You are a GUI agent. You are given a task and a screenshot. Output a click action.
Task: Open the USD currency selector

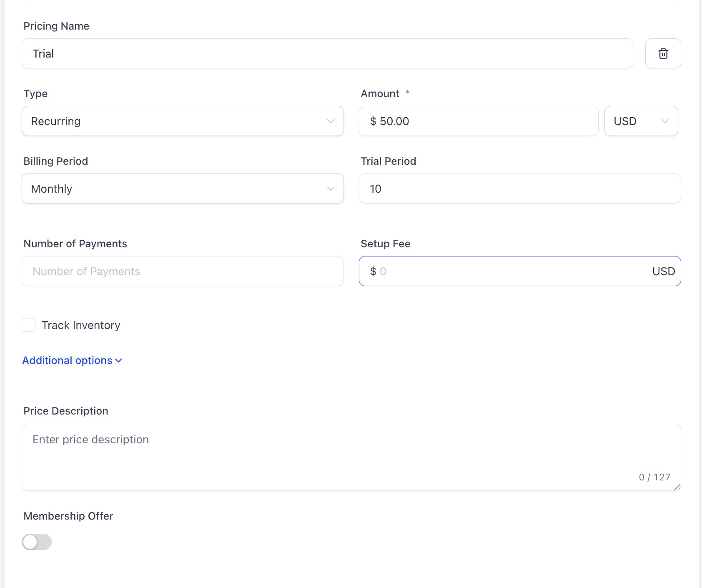pos(641,121)
